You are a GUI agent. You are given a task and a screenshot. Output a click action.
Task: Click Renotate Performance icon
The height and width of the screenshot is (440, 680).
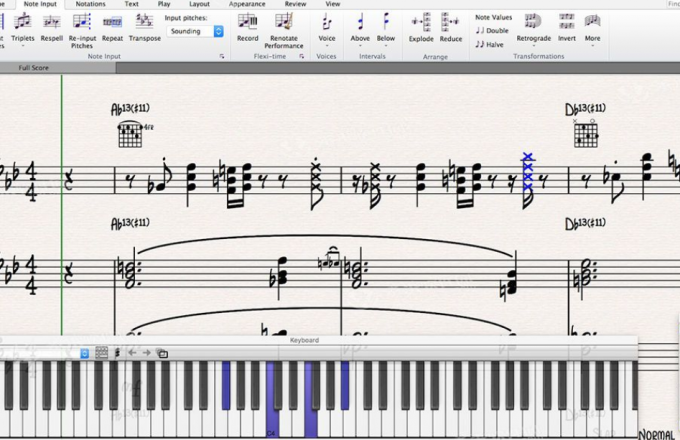pyautogui.click(x=284, y=21)
